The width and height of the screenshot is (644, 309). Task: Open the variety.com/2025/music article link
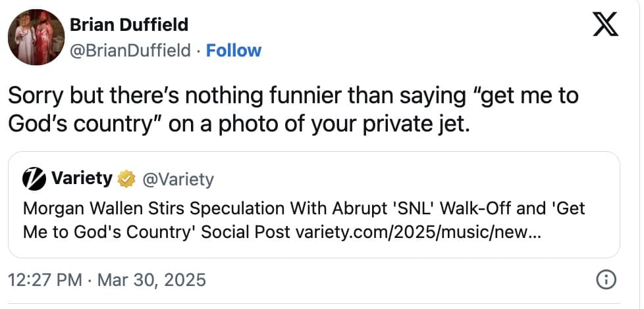click(x=418, y=232)
